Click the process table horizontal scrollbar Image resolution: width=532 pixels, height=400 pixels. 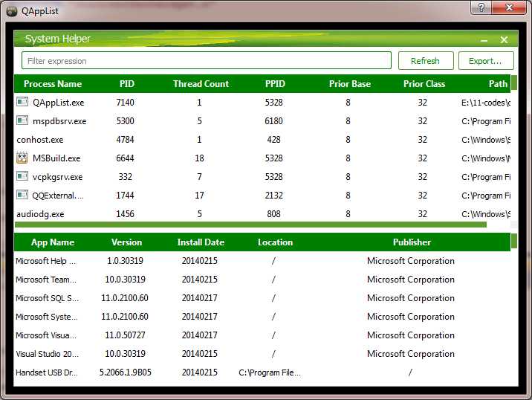pos(250,225)
